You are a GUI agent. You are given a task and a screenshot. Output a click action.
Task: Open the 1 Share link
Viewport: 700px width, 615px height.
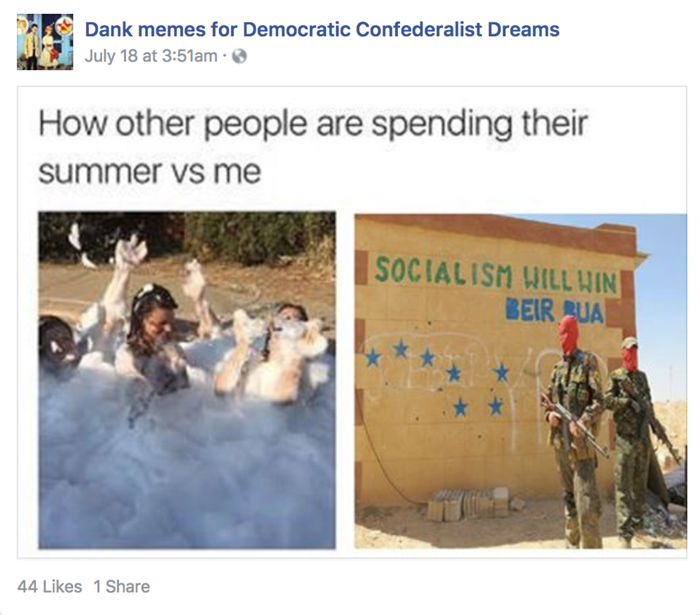tap(121, 587)
